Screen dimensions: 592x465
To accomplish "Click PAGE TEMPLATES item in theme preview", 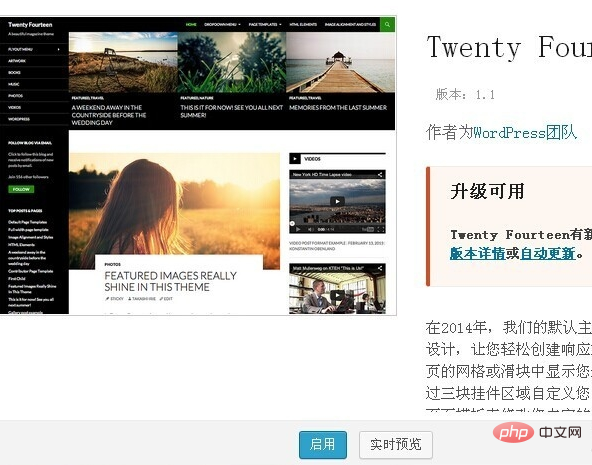I will [265, 25].
